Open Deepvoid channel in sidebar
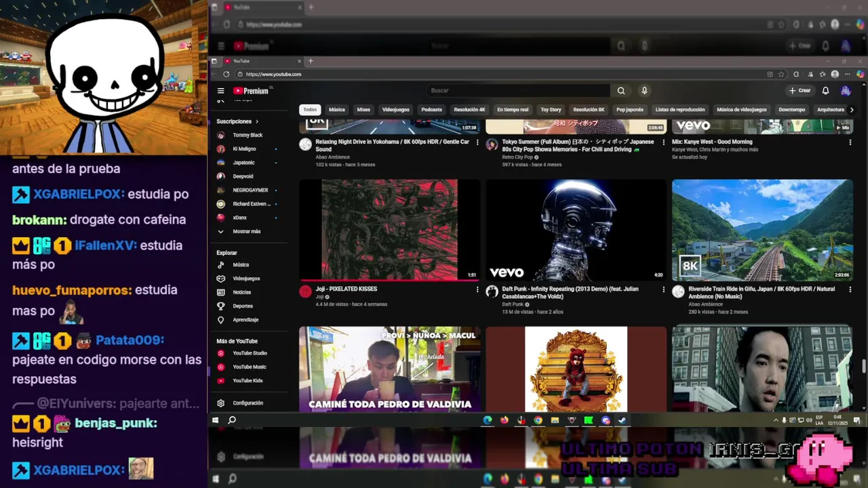Viewport: 868px width, 488px height. [x=243, y=176]
